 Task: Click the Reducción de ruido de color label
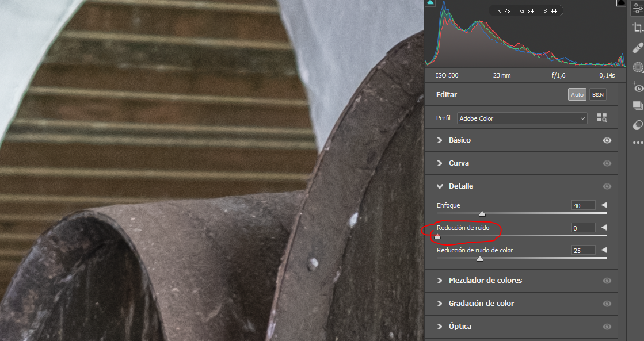[475, 250]
